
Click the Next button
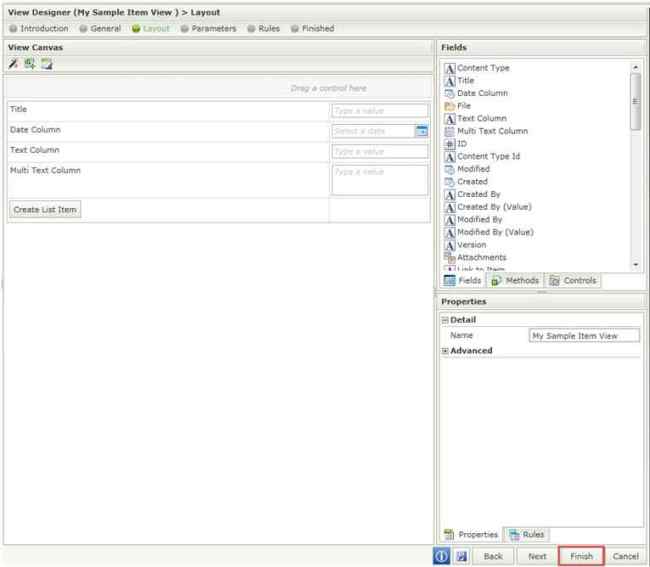tap(537, 556)
